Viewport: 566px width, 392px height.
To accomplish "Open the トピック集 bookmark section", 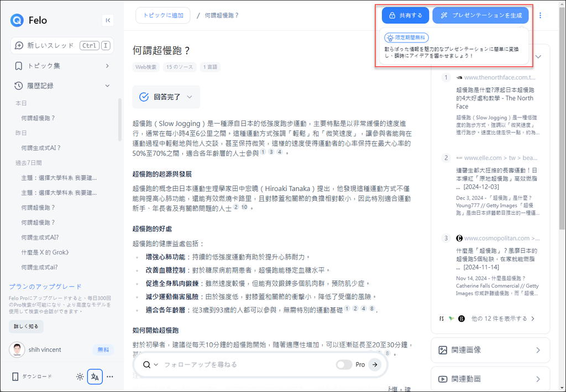I will (x=44, y=66).
